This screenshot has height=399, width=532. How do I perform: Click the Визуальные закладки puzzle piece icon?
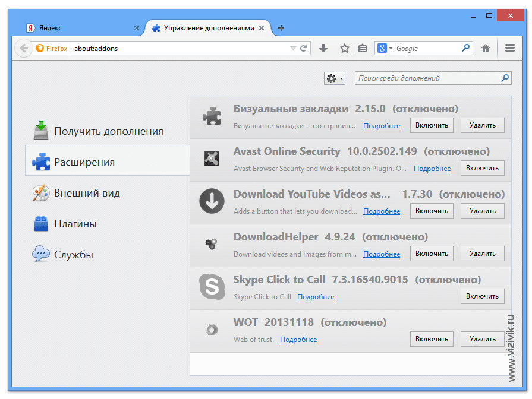[x=212, y=116]
